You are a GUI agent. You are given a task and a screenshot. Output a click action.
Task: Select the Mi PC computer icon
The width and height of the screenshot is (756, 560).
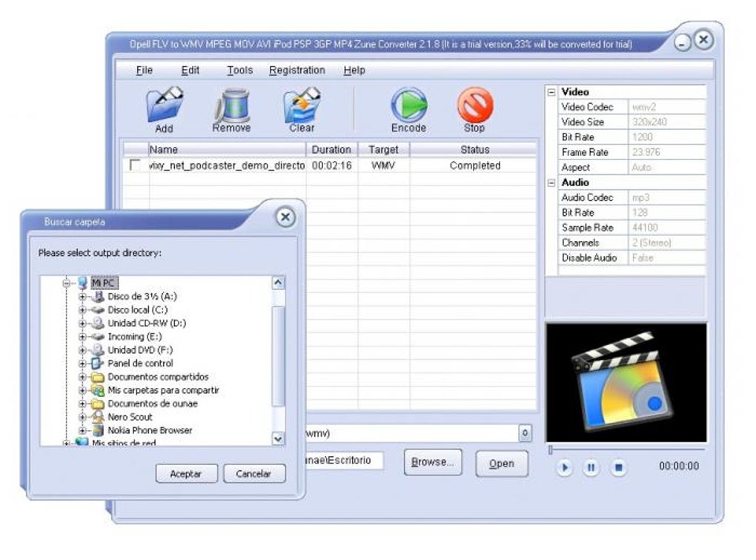(82, 283)
